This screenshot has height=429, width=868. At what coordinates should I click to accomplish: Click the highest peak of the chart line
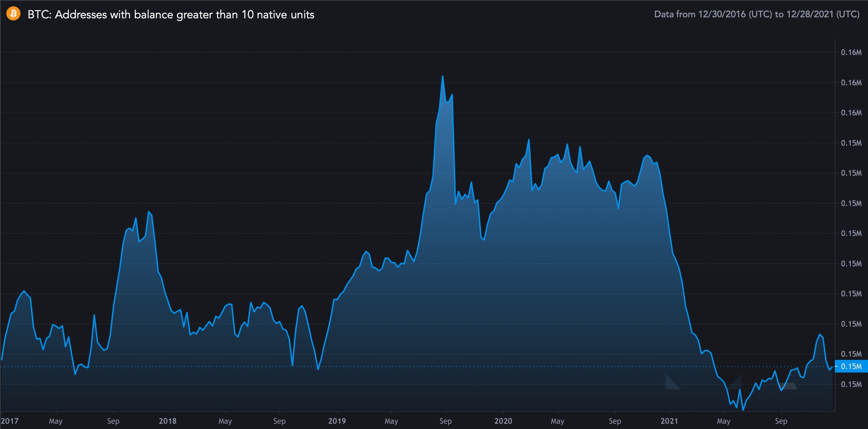[x=442, y=76]
